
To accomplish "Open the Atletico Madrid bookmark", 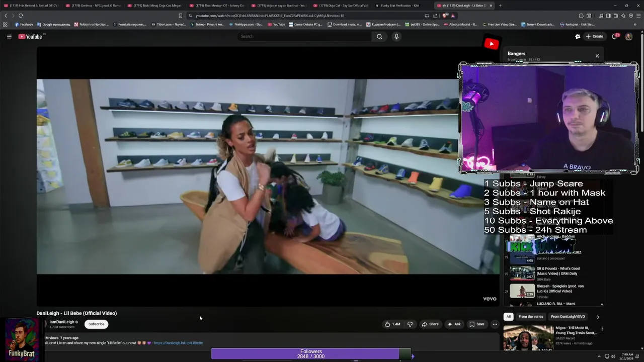I will point(460,24).
